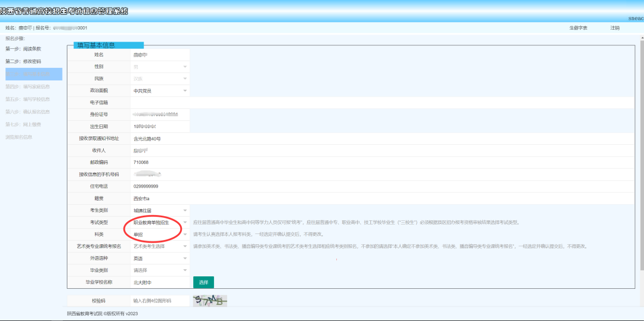The image size is (644, 321).
Task: Go to 第一步：阅读条款
Action: 23,49
